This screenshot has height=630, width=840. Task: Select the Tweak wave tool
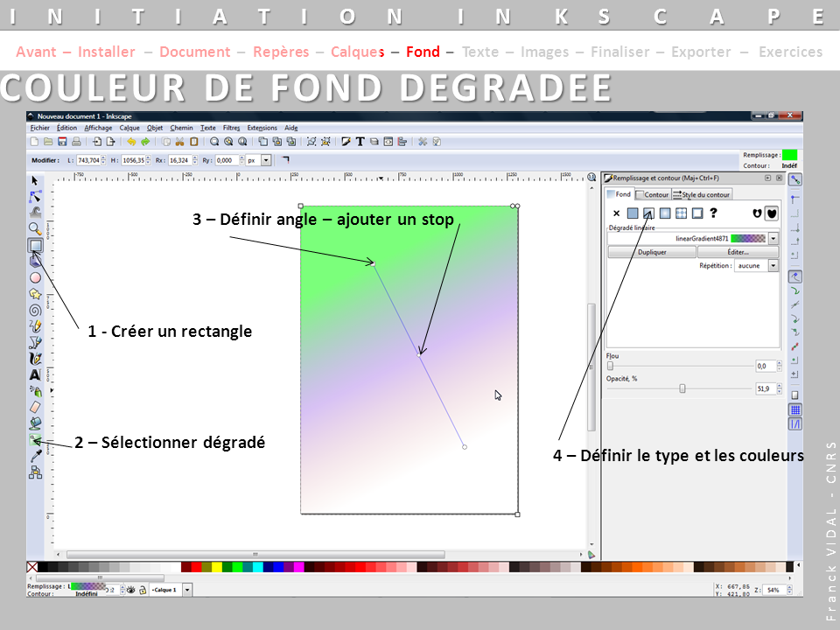tap(35, 212)
